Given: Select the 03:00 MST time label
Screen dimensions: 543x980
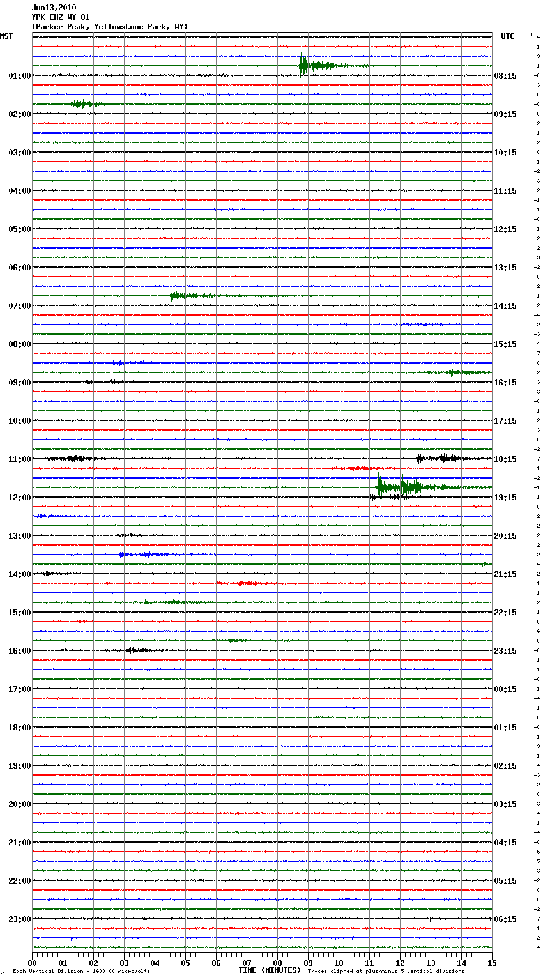Looking at the screenshot, I should (19, 153).
